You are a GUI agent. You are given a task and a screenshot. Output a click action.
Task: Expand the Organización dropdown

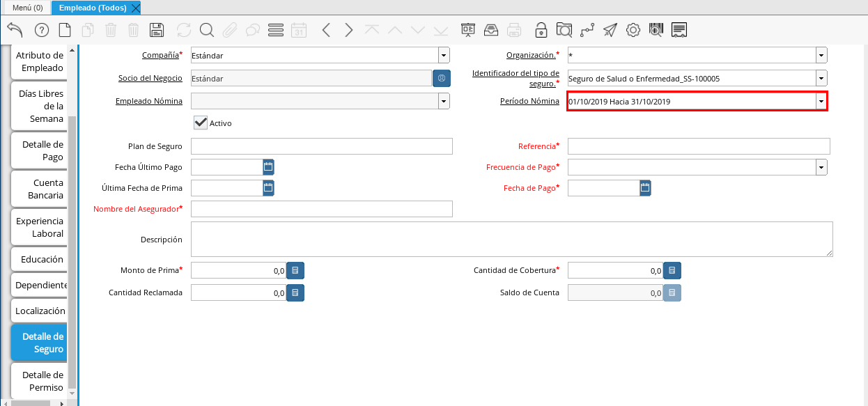coord(821,56)
